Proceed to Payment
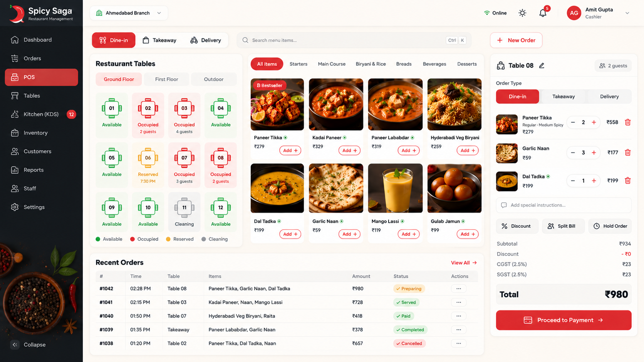The image size is (644, 362). pyautogui.click(x=563, y=320)
